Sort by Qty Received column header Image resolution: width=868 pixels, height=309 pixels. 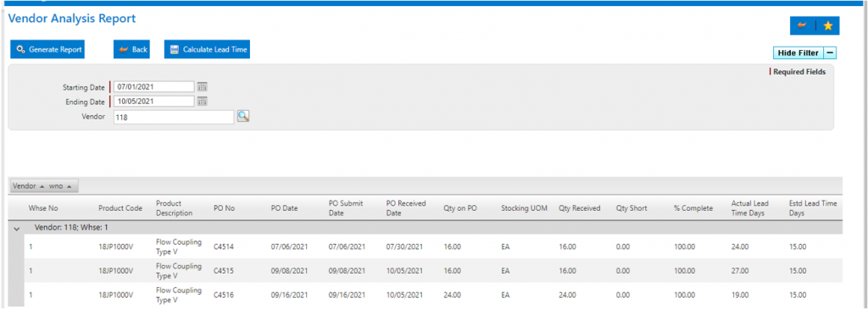click(580, 208)
